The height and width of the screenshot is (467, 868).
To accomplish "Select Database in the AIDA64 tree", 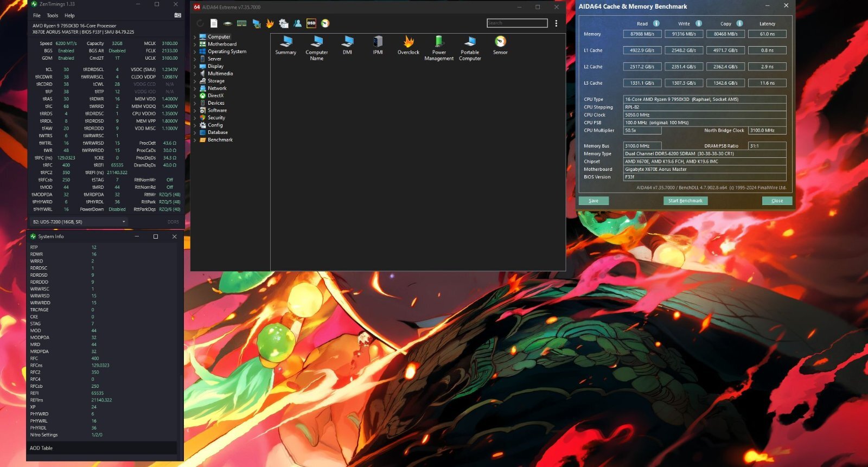I will pyautogui.click(x=218, y=132).
